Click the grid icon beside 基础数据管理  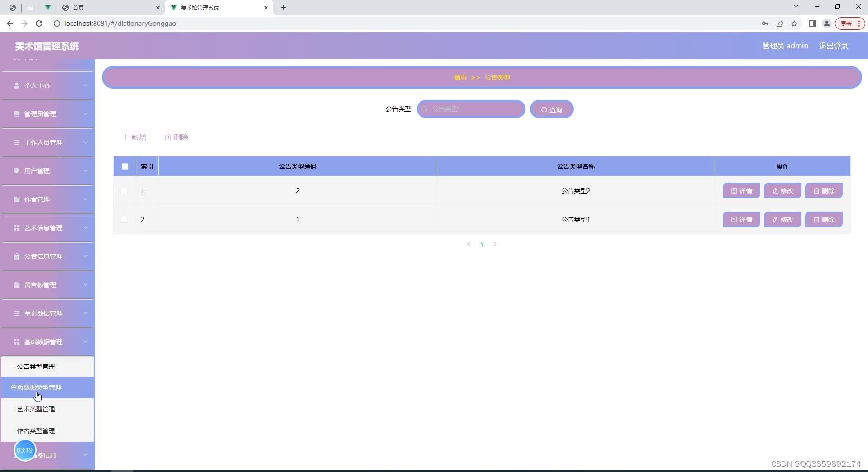pyautogui.click(x=17, y=342)
